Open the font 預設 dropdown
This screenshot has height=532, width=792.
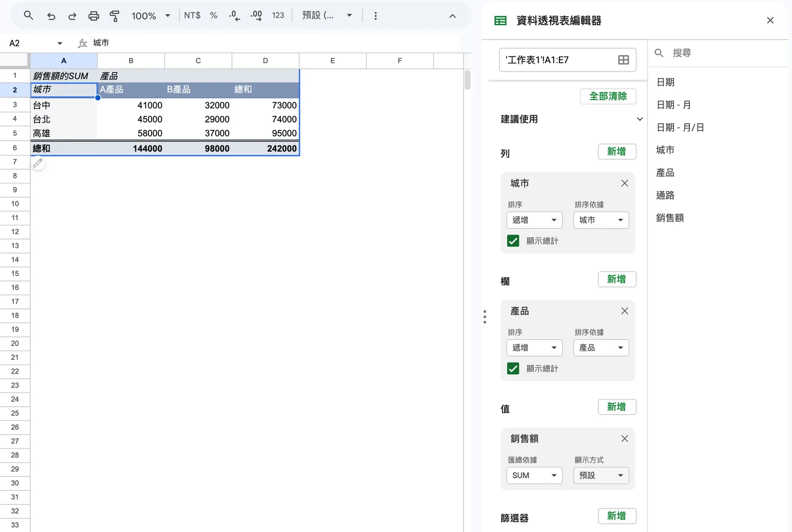click(x=327, y=15)
